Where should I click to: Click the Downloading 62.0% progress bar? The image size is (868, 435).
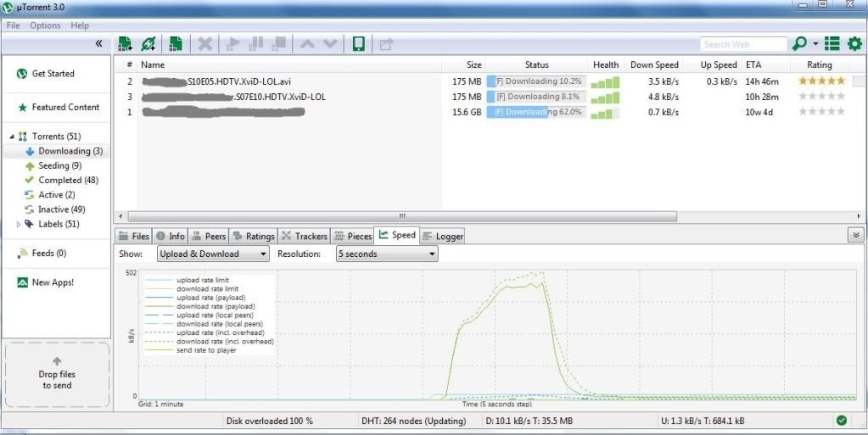pyautogui.click(x=536, y=112)
